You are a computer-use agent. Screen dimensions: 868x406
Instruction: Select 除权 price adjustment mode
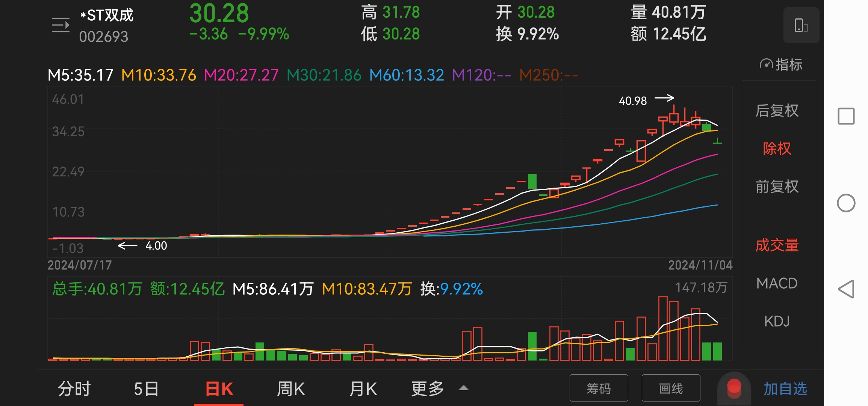pos(777,148)
